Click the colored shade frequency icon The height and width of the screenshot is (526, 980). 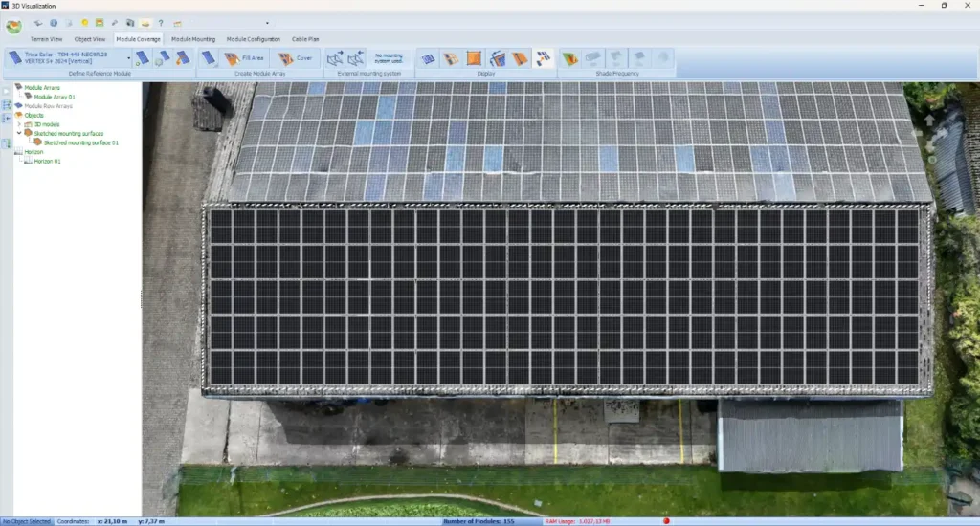click(x=570, y=58)
